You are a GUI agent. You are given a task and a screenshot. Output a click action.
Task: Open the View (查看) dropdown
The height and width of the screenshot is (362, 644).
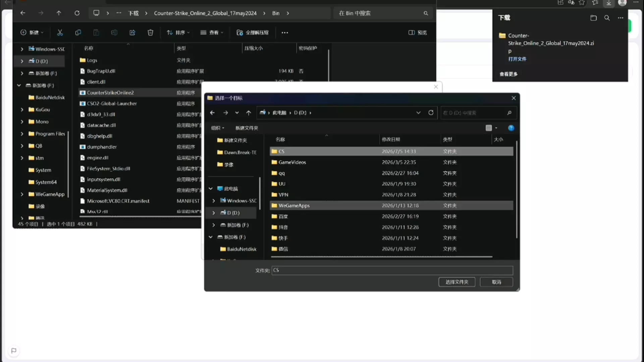pyautogui.click(x=212, y=33)
